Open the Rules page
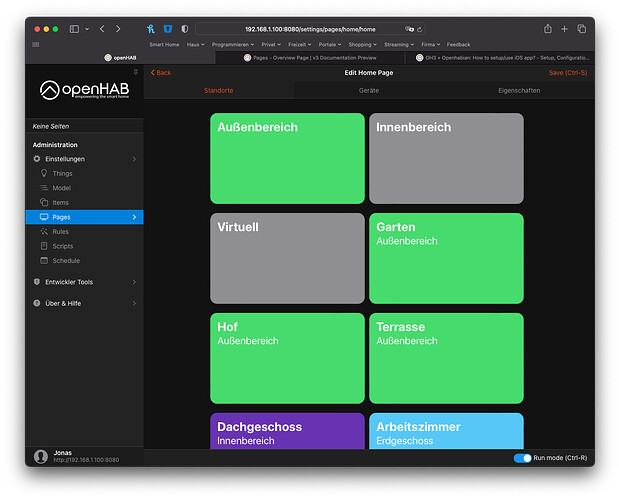This screenshot has width=619, height=500. pos(61,231)
